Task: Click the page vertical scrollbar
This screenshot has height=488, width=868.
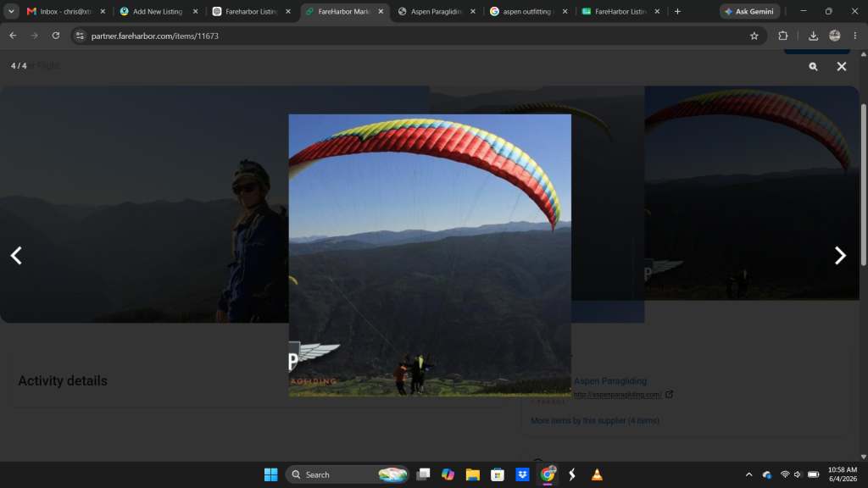Action: (864, 184)
